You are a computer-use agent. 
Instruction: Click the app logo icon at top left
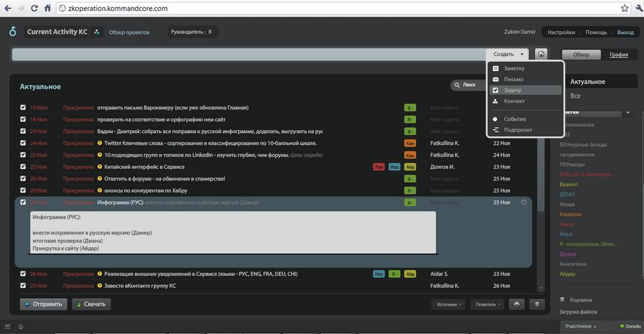[12, 32]
